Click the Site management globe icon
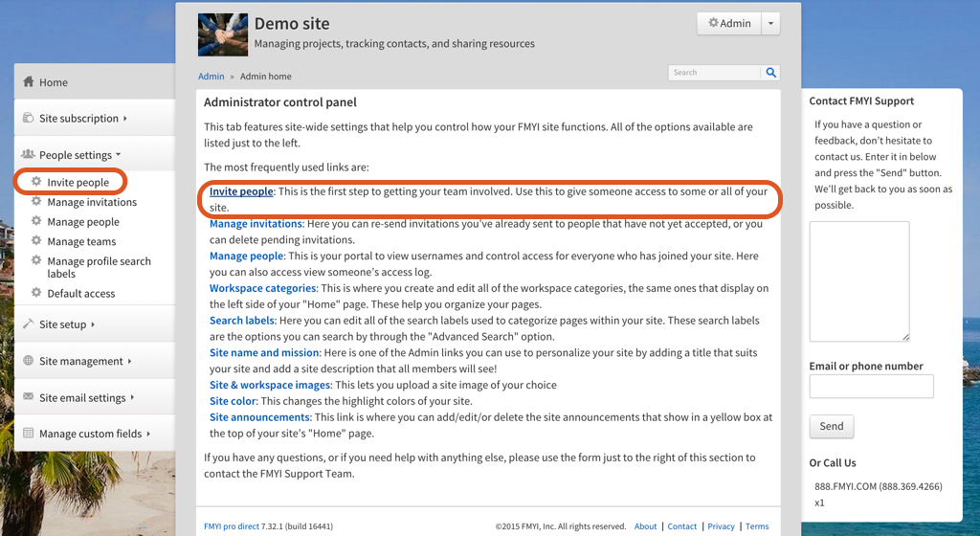Image resolution: width=980 pixels, height=536 pixels. 29,361
